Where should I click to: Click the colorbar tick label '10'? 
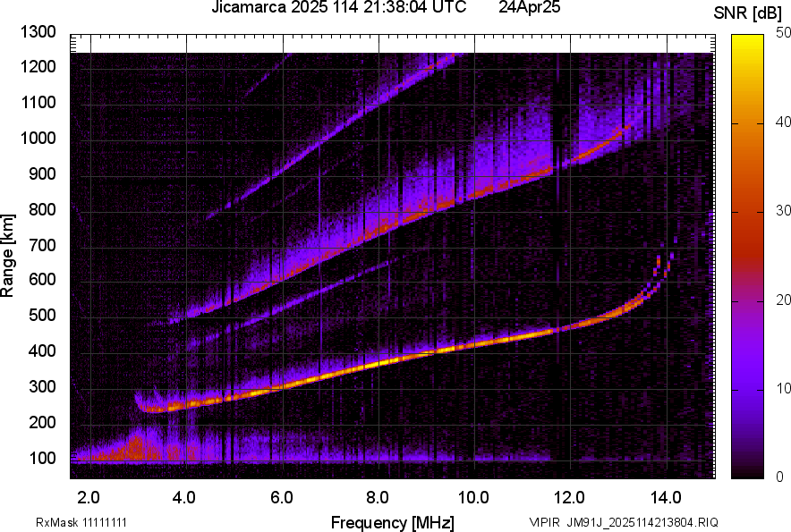783,389
